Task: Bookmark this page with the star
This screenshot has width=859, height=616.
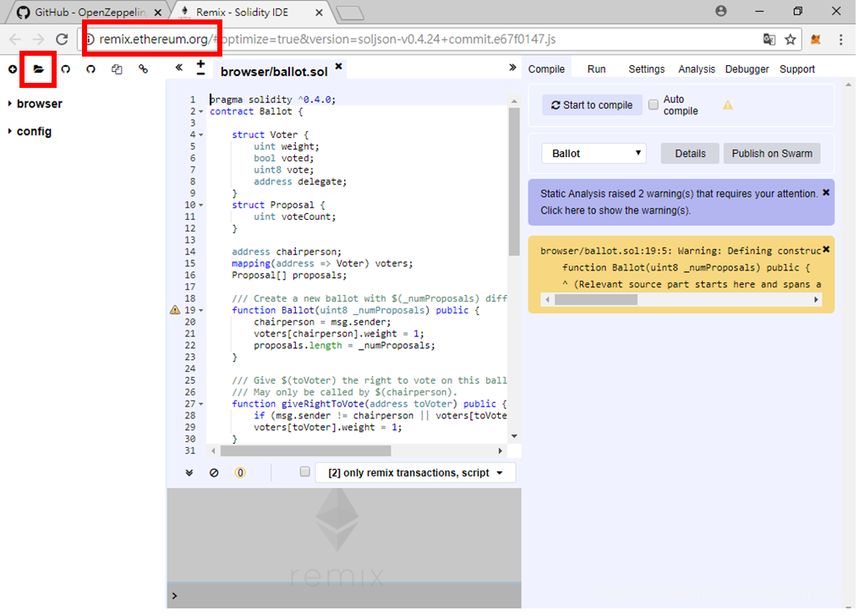Action: (x=790, y=39)
